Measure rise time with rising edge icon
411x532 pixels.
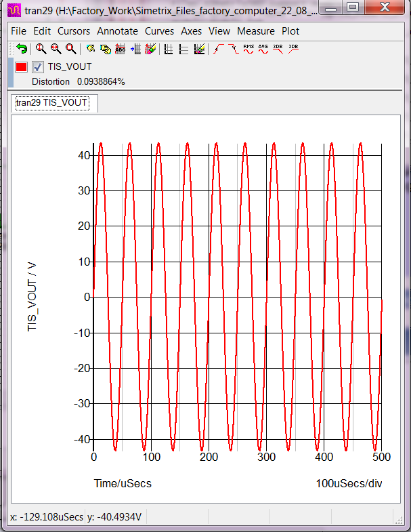pyautogui.click(x=219, y=49)
